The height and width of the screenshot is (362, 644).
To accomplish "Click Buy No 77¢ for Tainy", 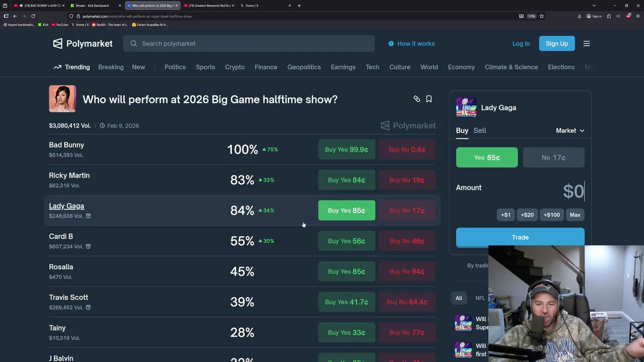I will tap(407, 332).
